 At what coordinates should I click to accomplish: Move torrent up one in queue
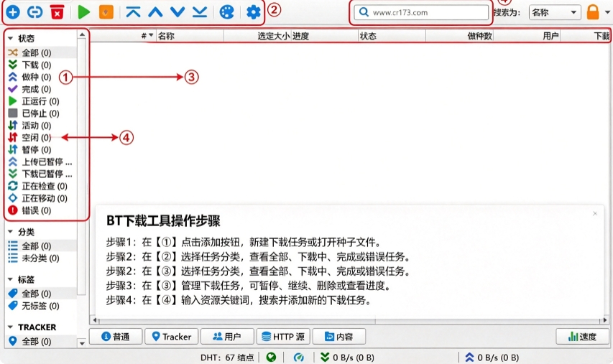click(x=155, y=12)
